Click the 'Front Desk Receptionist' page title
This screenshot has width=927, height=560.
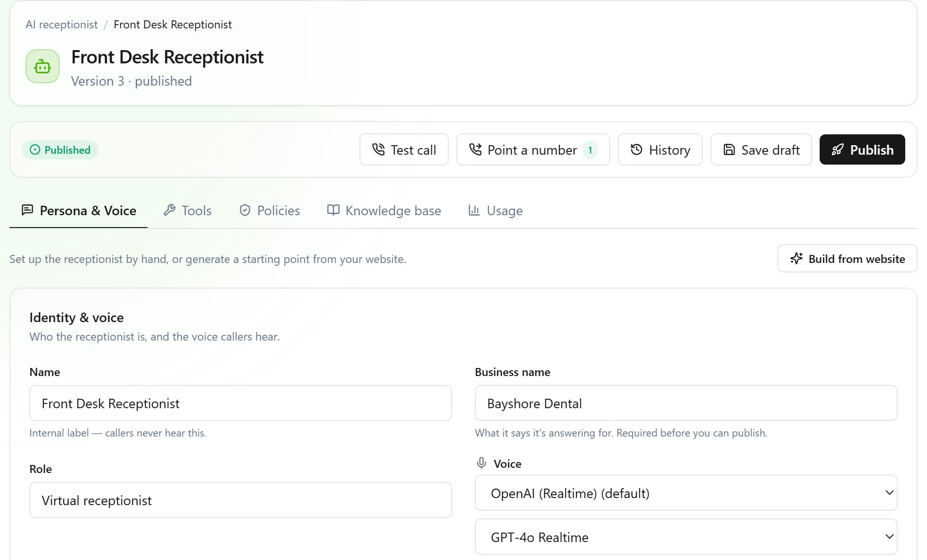coord(167,57)
